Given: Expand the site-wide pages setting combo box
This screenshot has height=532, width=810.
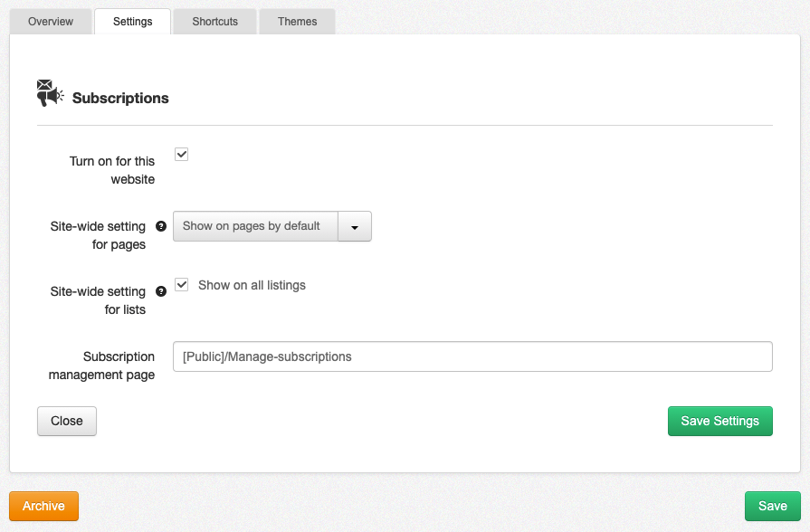Looking at the screenshot, I should coord(255,226).
